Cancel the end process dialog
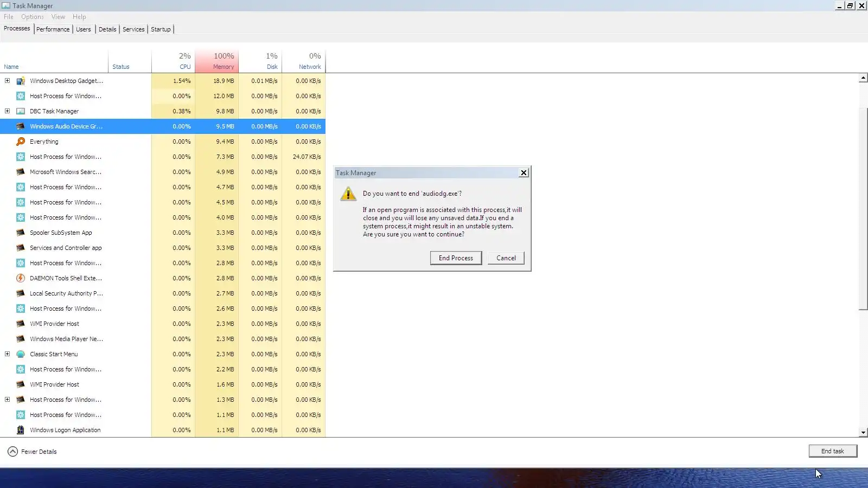The image size is (868, 488). click(506, 258)
